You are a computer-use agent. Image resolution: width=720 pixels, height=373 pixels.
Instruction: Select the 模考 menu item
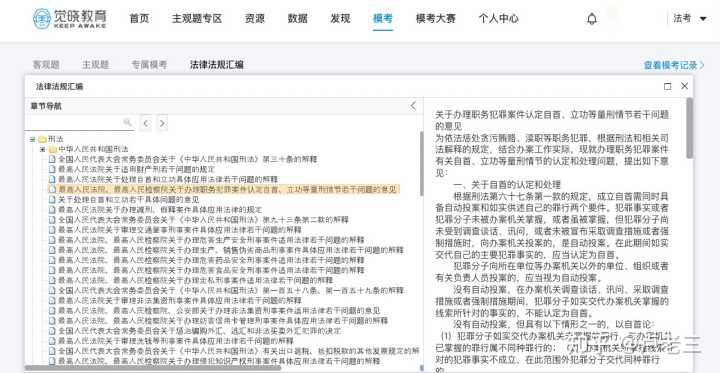pyautogui.click(x=383, y=18)
